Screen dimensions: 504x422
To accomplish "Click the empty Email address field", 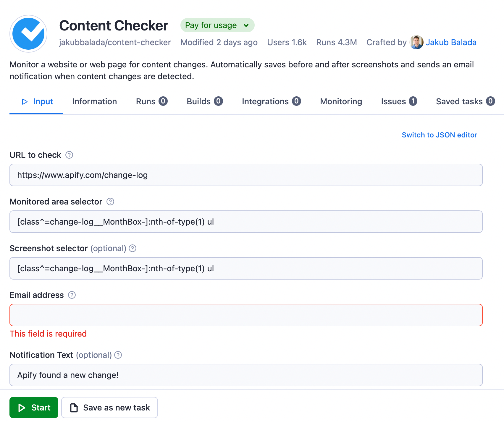I will 246,315.
